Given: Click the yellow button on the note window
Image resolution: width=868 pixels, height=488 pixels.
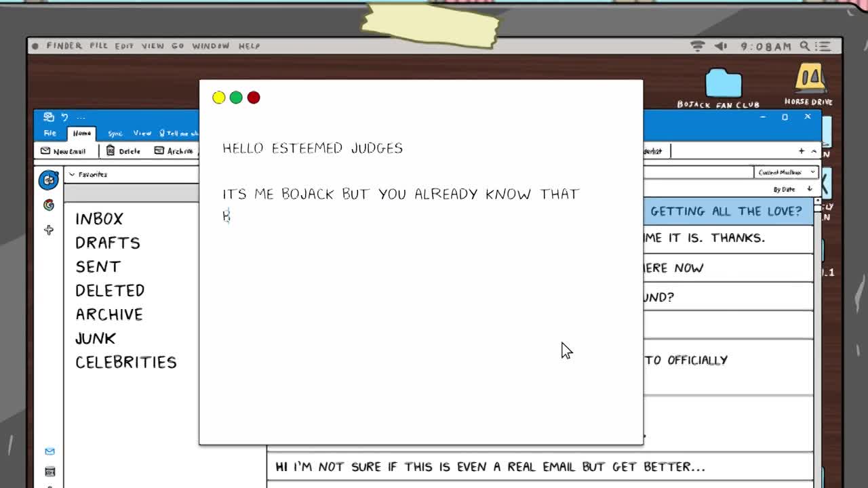Looking at the screenshot, I should [218, 98].
